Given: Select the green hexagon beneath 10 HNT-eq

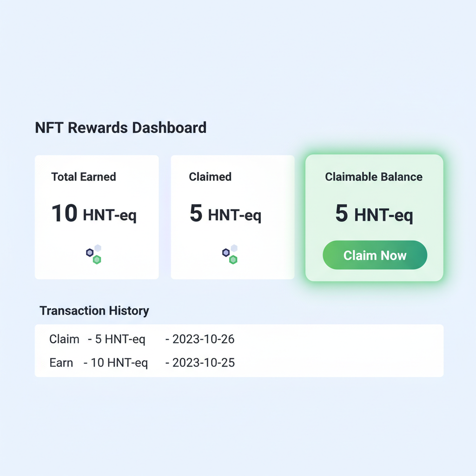Looking at the screenshot, I should (97, 259).
